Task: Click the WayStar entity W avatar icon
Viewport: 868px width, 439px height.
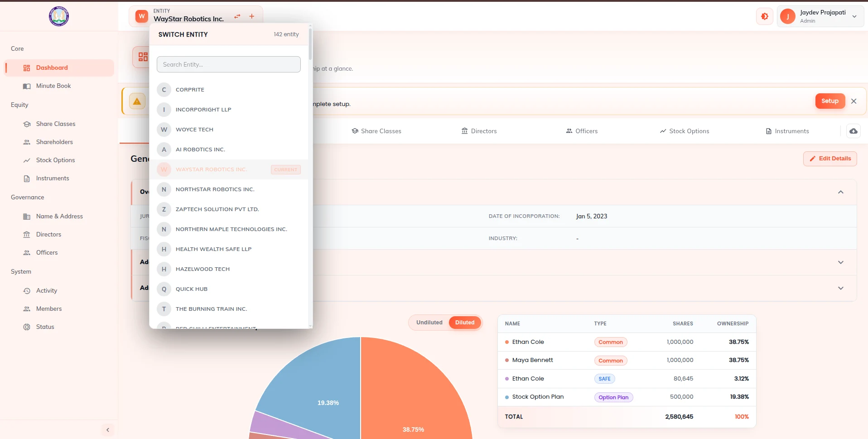Action: 142,16
